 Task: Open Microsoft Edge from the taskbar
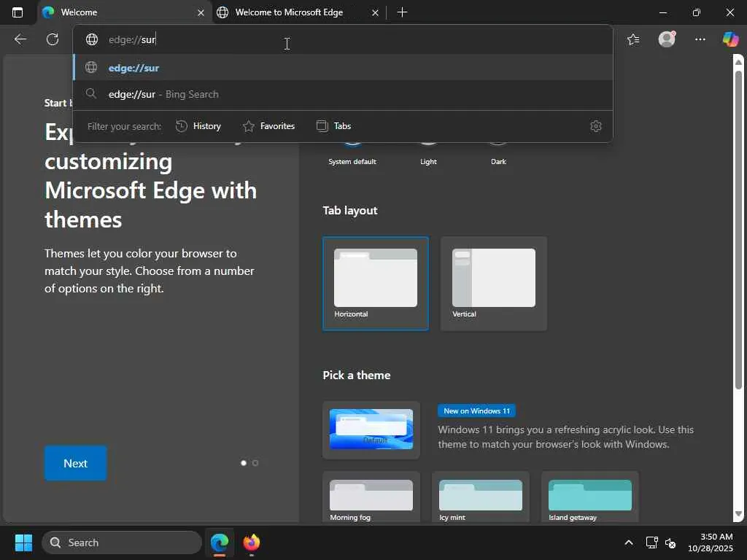pos(220,542)
